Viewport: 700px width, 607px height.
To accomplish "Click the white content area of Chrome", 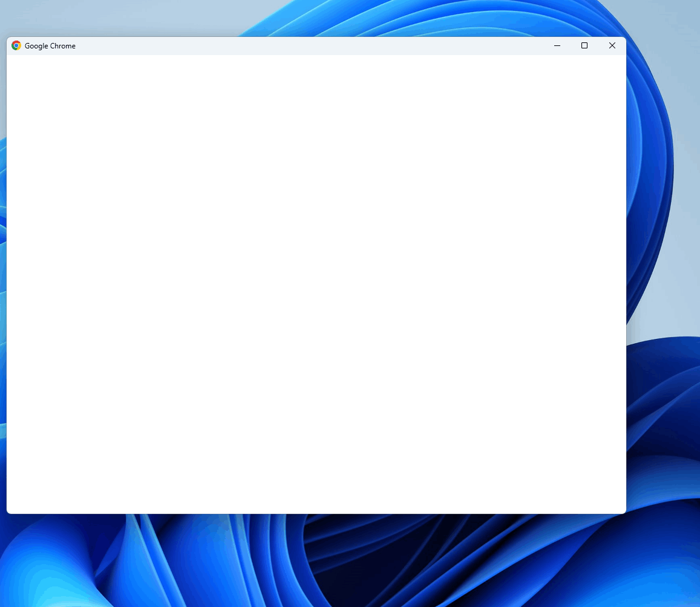I will pyautogui.click(x=316, y=284).
